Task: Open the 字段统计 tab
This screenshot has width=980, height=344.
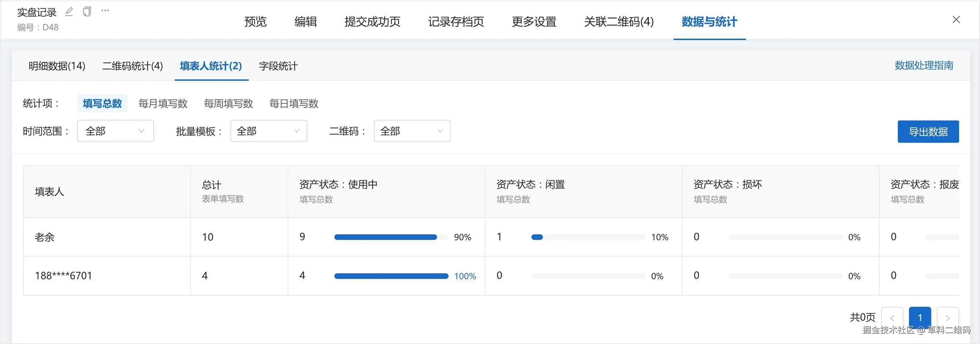Action: 278,66
